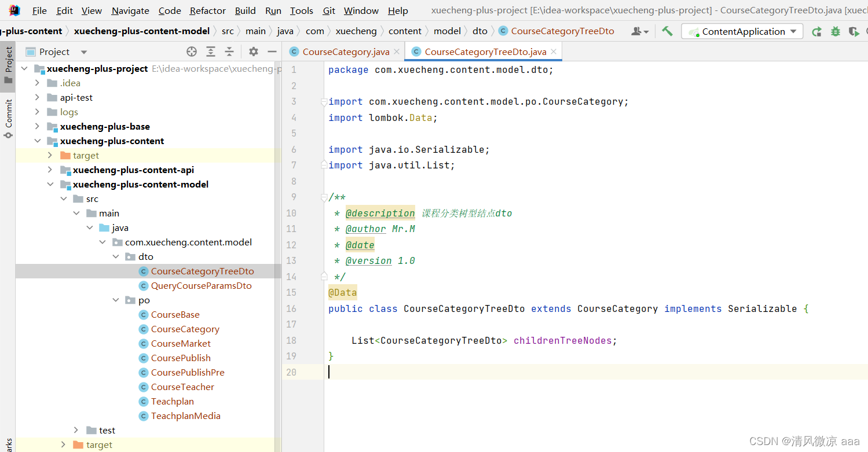The height and width of the screenshot is (452, 868).
Task: Collapse the dto package
Action: [116, 257]
